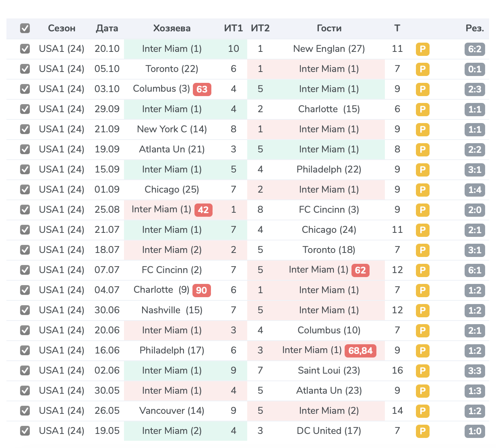Click the Рез. column header

tap(475, 28)
